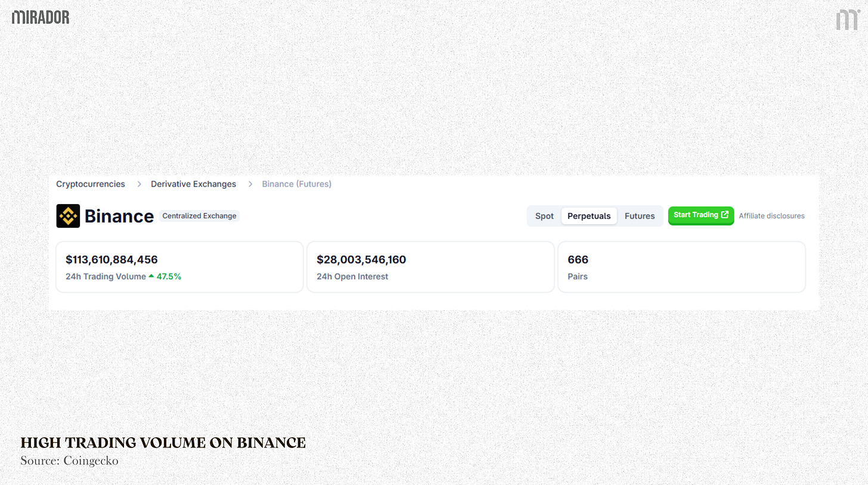The image size is (868, 485).
Task: Open the Futures tab
Action: pos(640,216)
